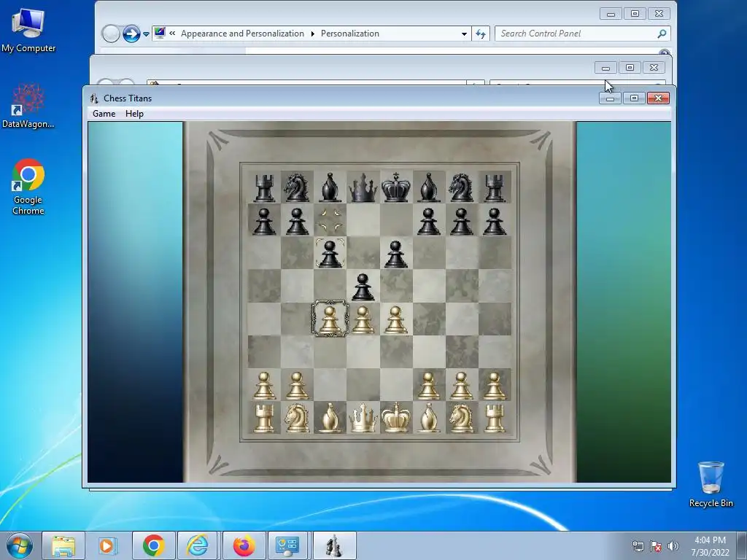
Task: Maximize the Chess Titans window
Action: pyautogui.click(x=634, y=98)
